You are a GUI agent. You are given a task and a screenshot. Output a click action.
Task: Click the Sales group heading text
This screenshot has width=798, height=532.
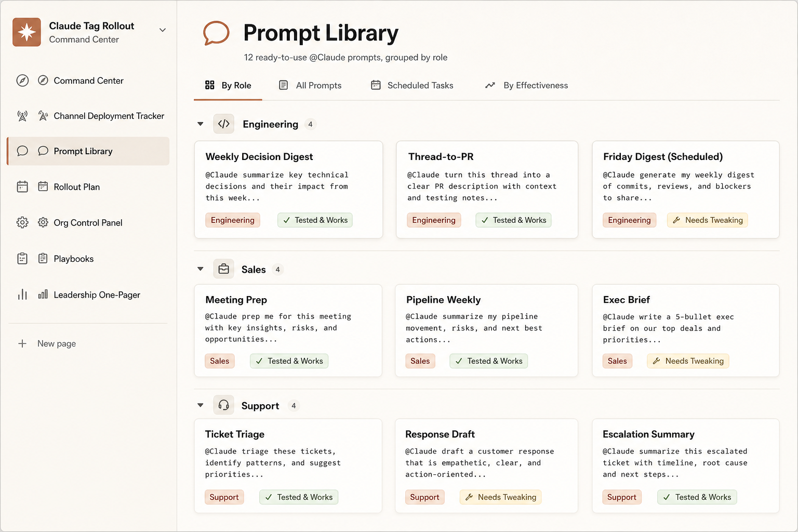[x=254, y=270]
